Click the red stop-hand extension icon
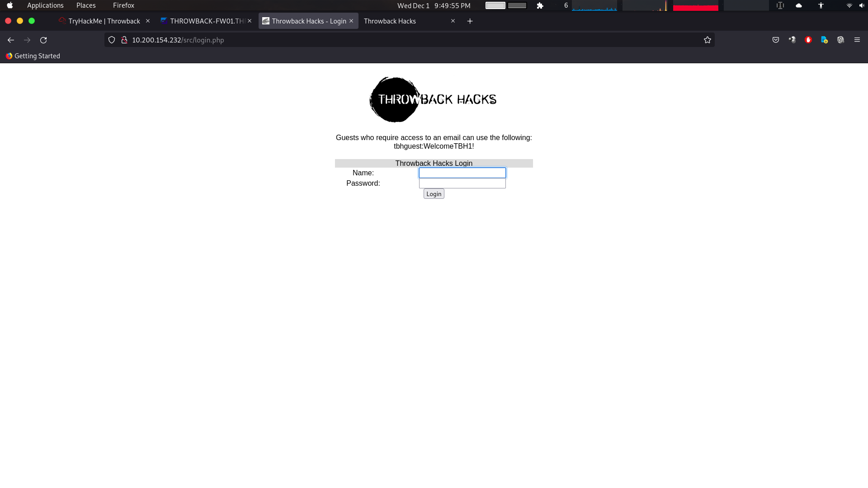The height and width of the screenshot is (488, 868). pos(808,40)
